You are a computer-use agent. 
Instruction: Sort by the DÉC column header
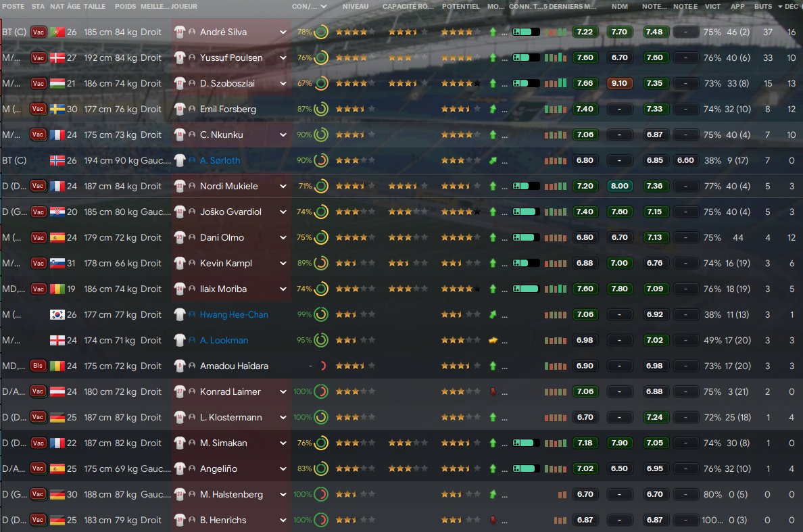click(792, 7)
